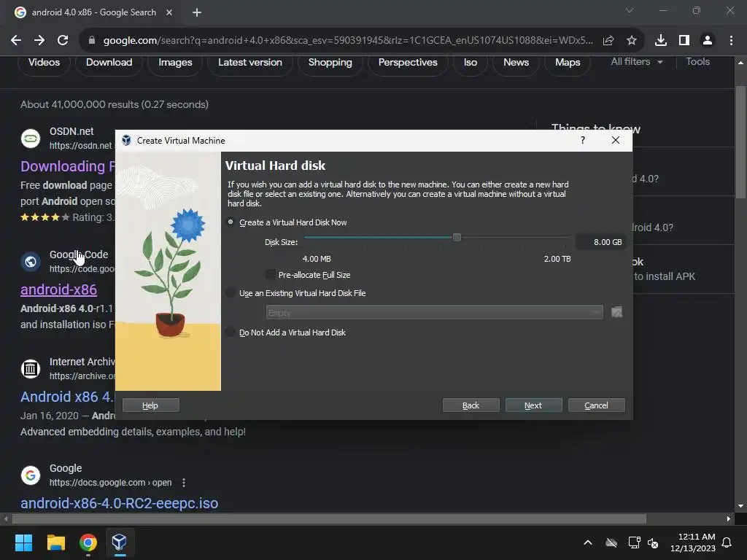Open Help in the virtual machine dialog
The image size is (747, 560).
(150, 405)
